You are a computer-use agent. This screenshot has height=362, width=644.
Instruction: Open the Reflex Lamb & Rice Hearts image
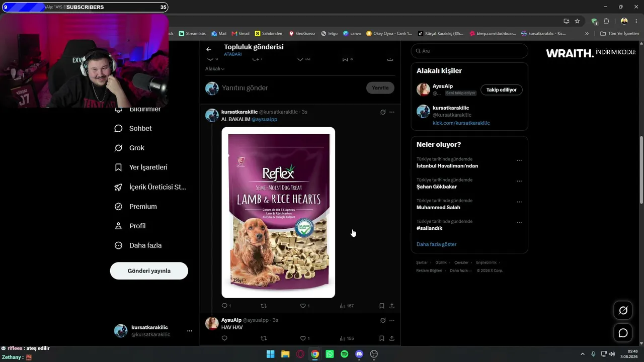click(278, 212)
